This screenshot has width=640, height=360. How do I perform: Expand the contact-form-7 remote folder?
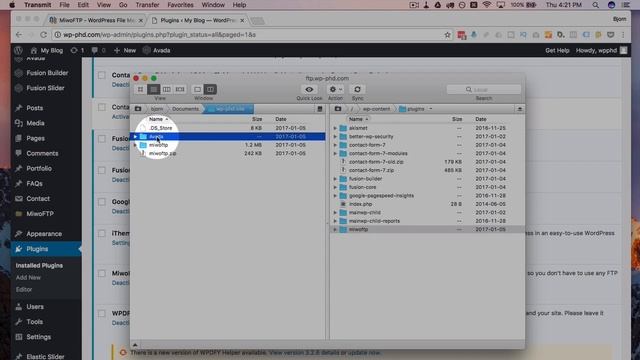335,145
